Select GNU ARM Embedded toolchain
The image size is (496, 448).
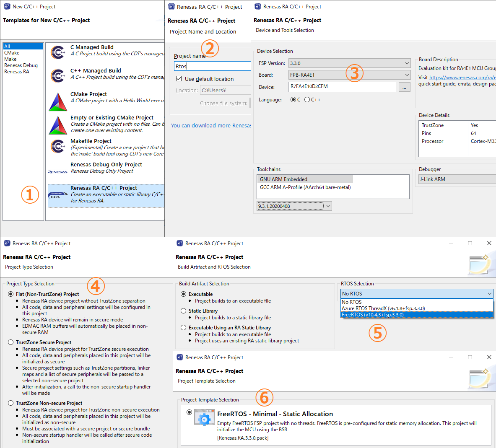click(305, 179)
